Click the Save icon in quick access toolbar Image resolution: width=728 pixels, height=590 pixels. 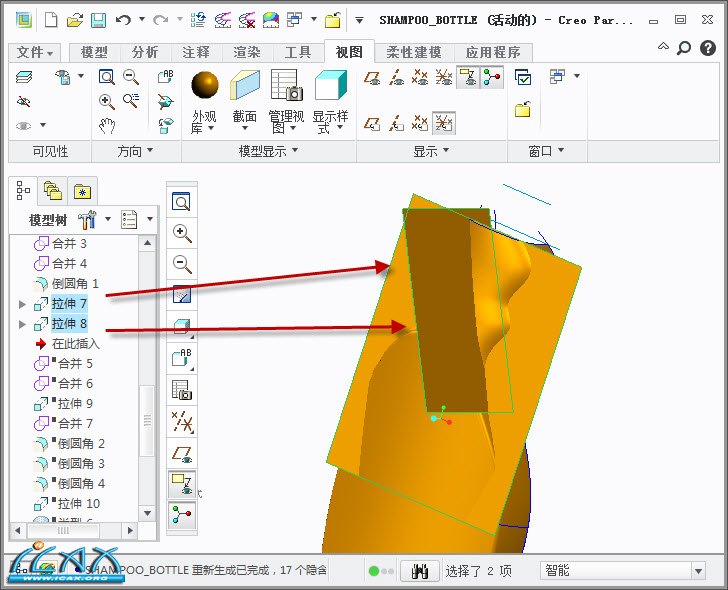pyautogui.click(x=98, y=19)
